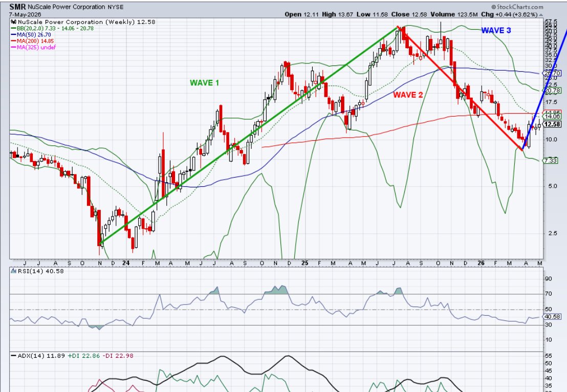Click the High 13.67 value
Screen dimensions: 567x392
tap(337, 14)
